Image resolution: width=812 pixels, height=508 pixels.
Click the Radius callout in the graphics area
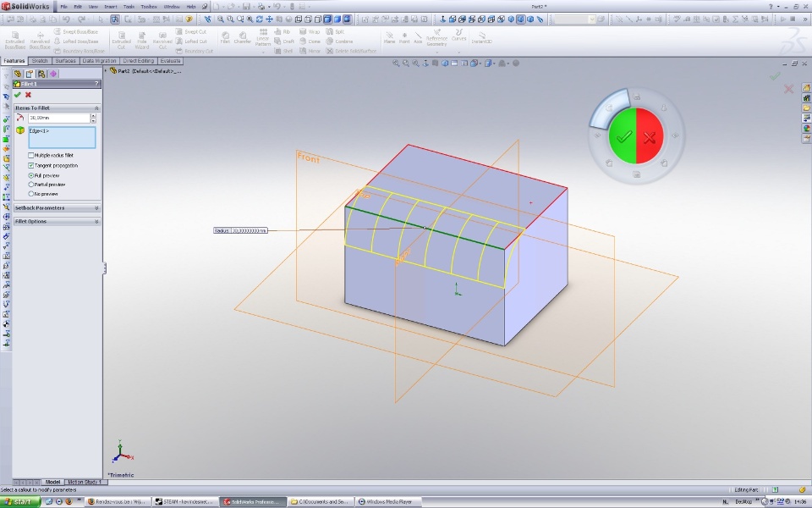(x=241, y=230)
